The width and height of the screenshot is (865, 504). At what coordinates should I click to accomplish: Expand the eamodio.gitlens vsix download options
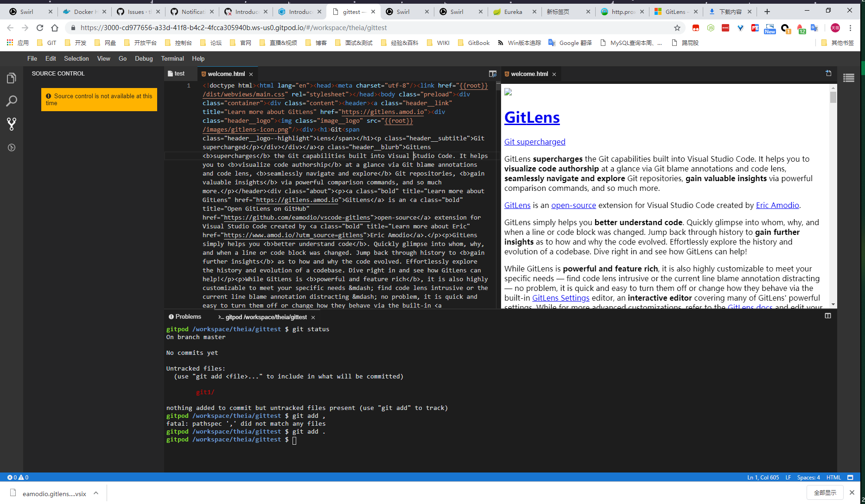96,493
